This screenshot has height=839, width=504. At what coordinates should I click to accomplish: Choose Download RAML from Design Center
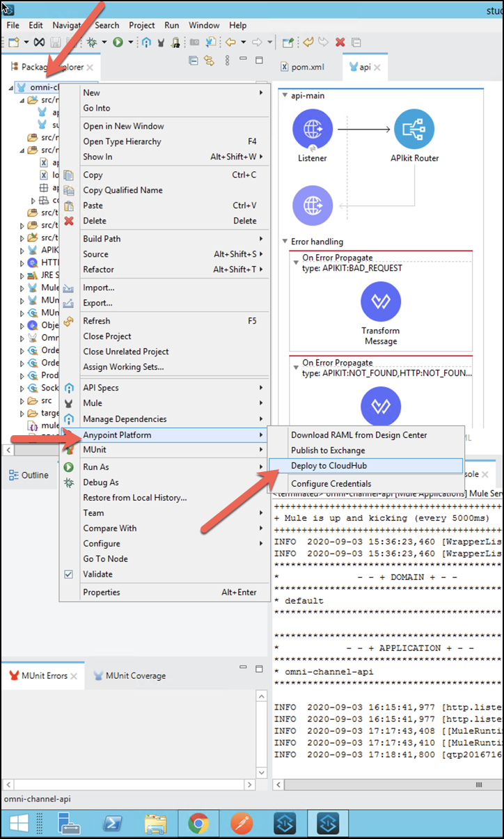(365, 435)
